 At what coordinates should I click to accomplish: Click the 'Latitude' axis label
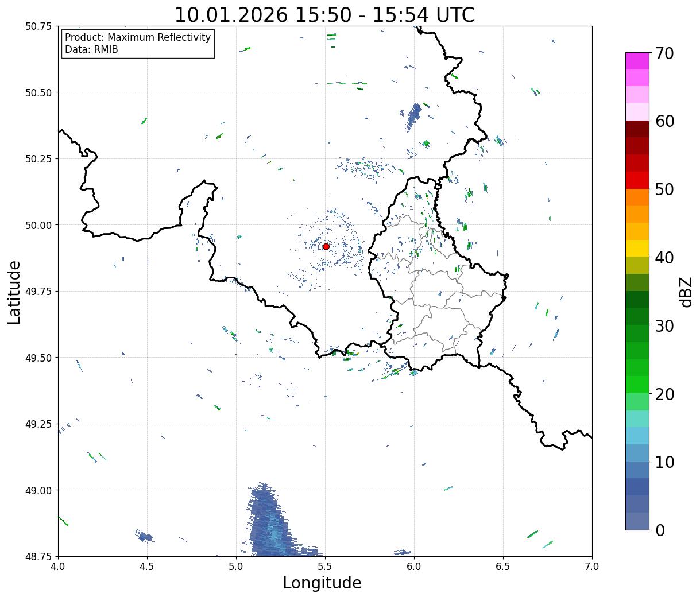tap(14, 292)
